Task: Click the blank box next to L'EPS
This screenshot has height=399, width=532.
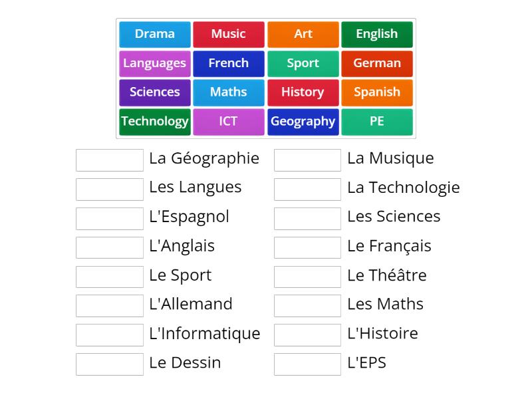Action: 307,364
